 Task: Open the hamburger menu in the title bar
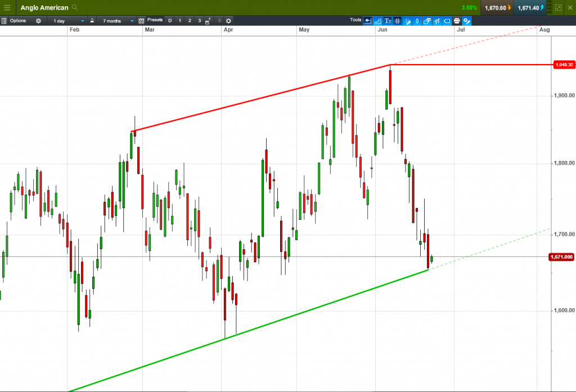pos(7,7)
